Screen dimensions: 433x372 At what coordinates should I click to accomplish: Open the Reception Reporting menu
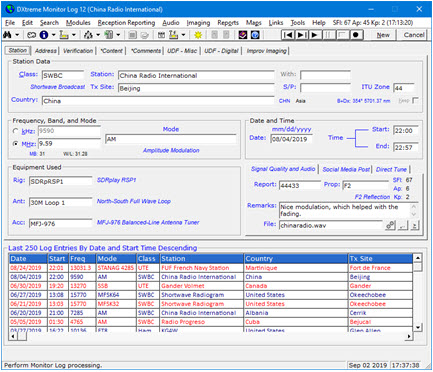126,23
